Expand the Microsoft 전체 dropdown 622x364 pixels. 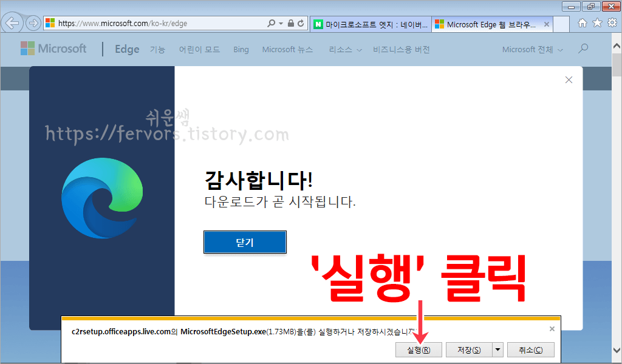[x=532, y=50]
